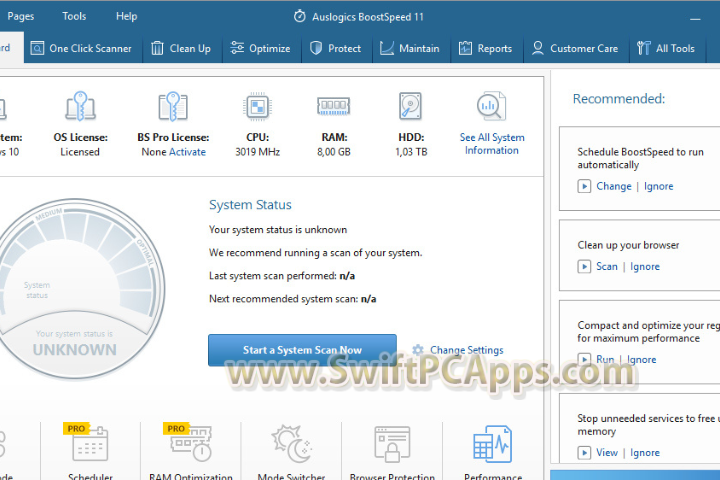Open the Mode Switcher tool icon

pos(291,444)
